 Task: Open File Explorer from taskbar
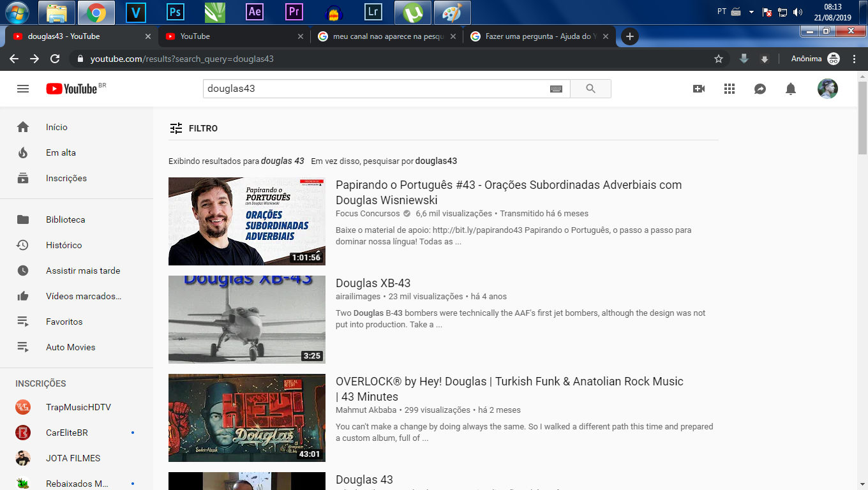coord(57,12)
